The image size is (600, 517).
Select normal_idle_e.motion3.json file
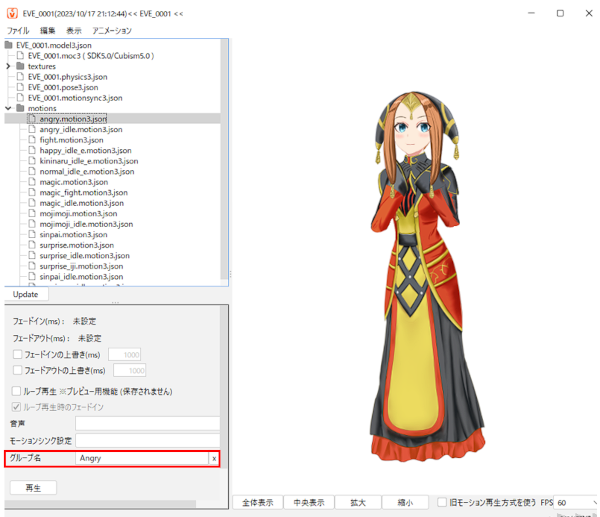click(87, 171)
